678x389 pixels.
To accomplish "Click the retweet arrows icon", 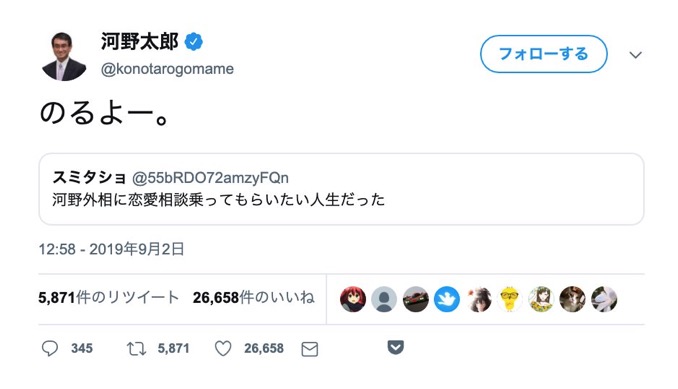I will (x=136, y=348).
